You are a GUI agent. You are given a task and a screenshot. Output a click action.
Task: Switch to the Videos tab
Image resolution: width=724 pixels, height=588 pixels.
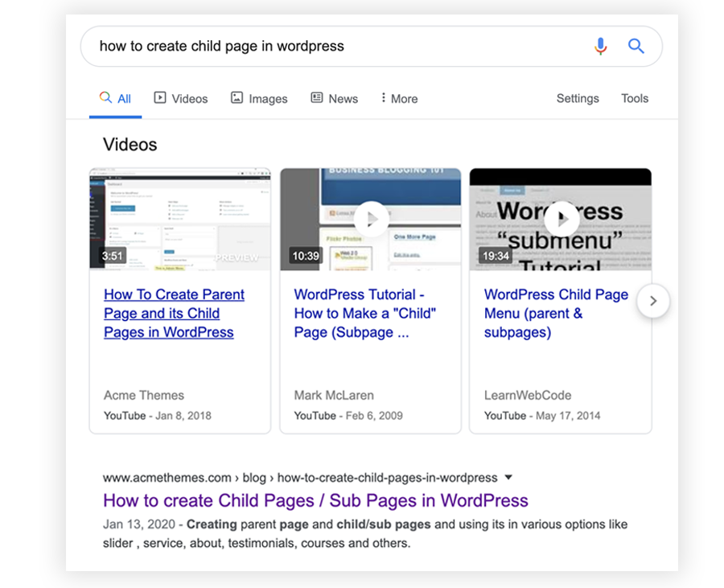click(180, 98)
